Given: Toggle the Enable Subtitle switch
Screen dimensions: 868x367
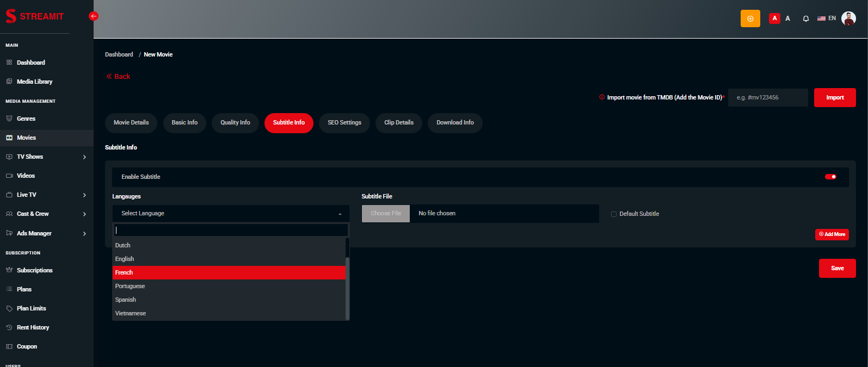Looking at the screenshot, I should [830, 177].
